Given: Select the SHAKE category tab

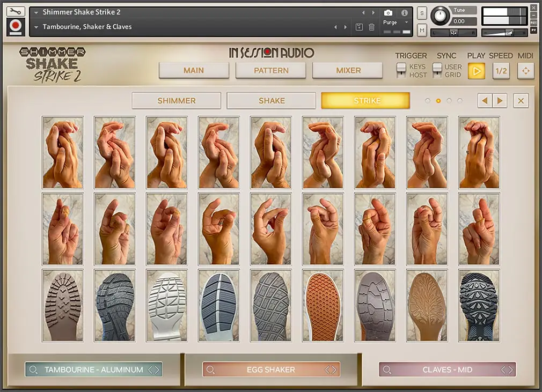Looking at the screenshot, I should [272, 100].
